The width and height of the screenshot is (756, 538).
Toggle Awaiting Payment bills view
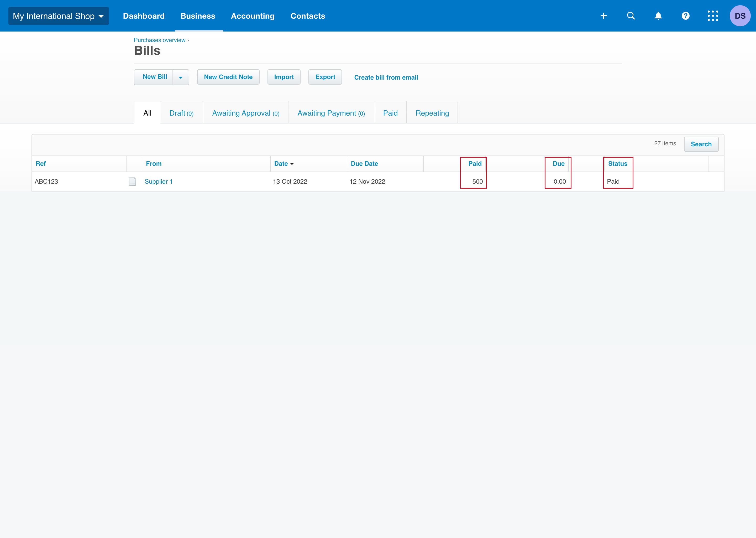tap(331, 112)
